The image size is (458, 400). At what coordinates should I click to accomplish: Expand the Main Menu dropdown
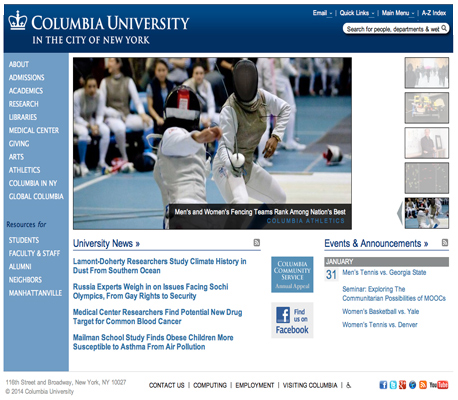click(398, 13)
